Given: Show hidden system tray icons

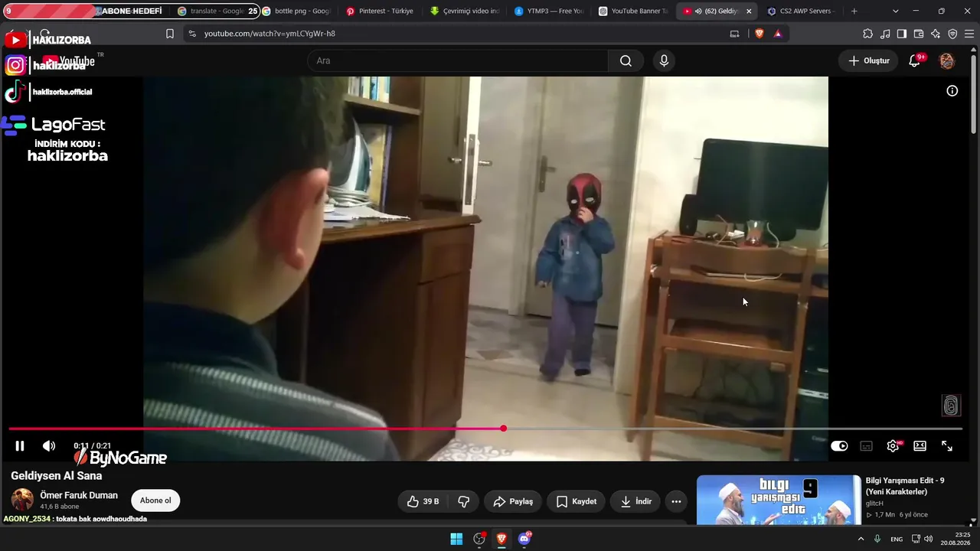Looking at the screenshot, I should coord(861,539).
